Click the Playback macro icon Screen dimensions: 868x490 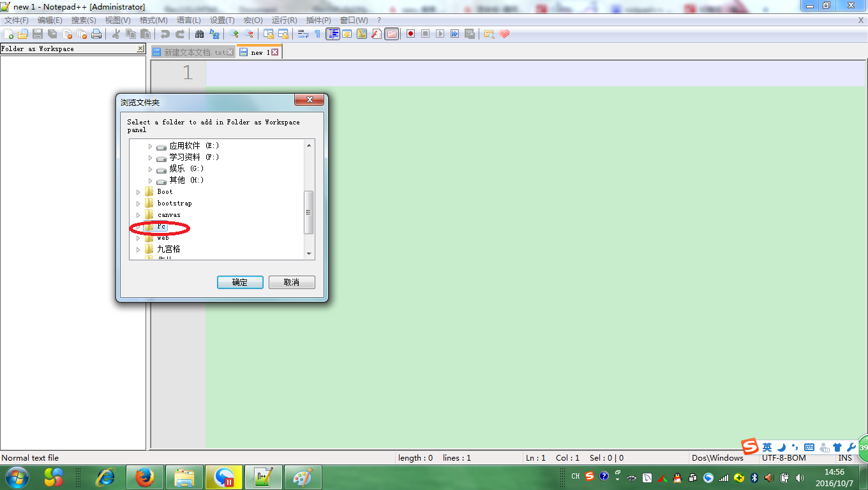440,34
